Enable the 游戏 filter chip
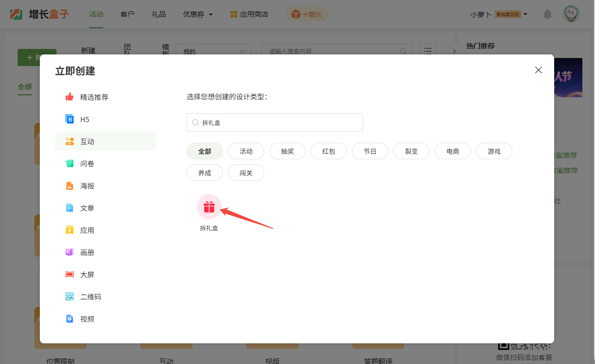This screenshot has height=364, width=595. pyautogui.click(x=494, y=151)
